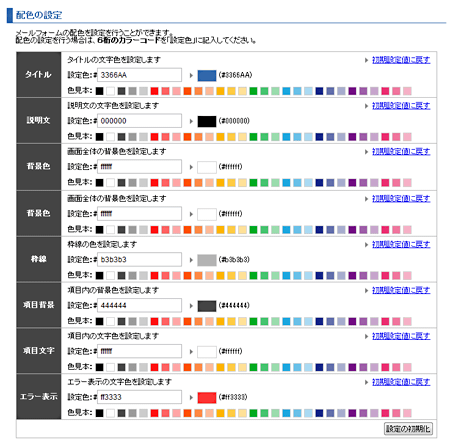The image size is (450, 448).
Task: Click the 枠線 color code field b3b3b3
Action: 139,259
